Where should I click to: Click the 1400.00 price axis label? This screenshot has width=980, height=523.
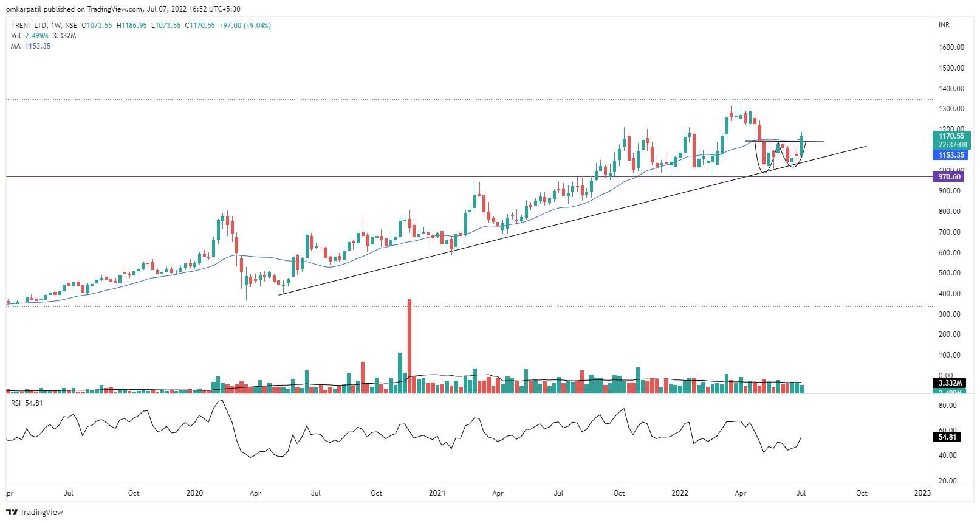point(951,89)
